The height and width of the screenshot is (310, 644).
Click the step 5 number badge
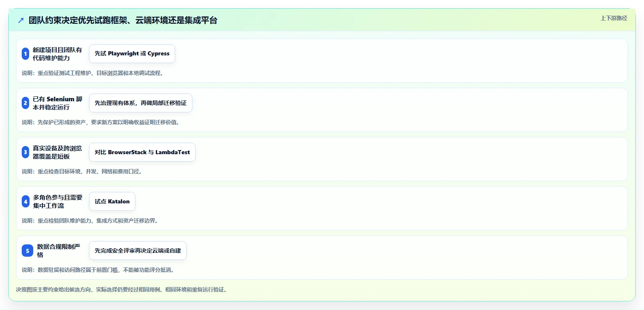27,251
